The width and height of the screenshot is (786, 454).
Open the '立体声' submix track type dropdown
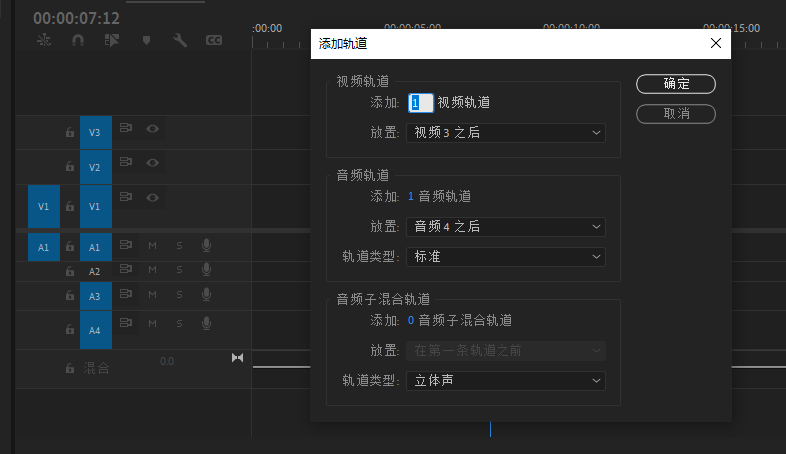pyautogui.click(x=505, y=380)
